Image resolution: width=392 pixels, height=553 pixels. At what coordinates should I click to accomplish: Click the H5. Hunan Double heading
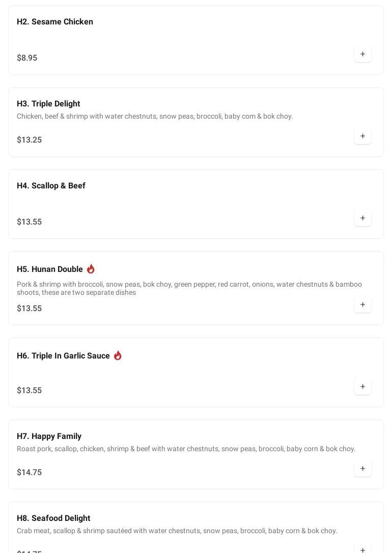pyautogui.click(x=50, y=269)
